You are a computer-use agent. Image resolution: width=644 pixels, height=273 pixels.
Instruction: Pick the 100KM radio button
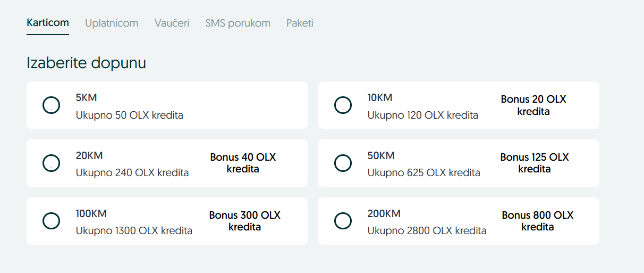[51, 221]
